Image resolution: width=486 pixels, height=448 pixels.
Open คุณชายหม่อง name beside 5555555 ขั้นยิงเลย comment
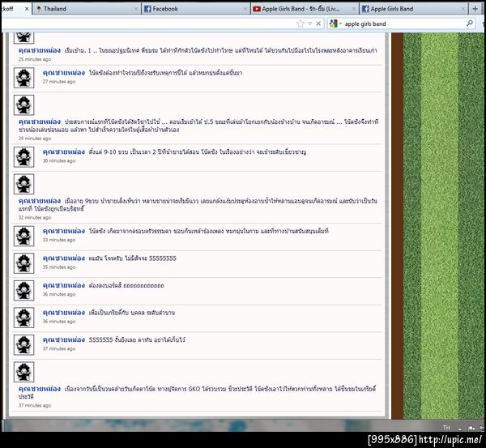tap(63, 339)
